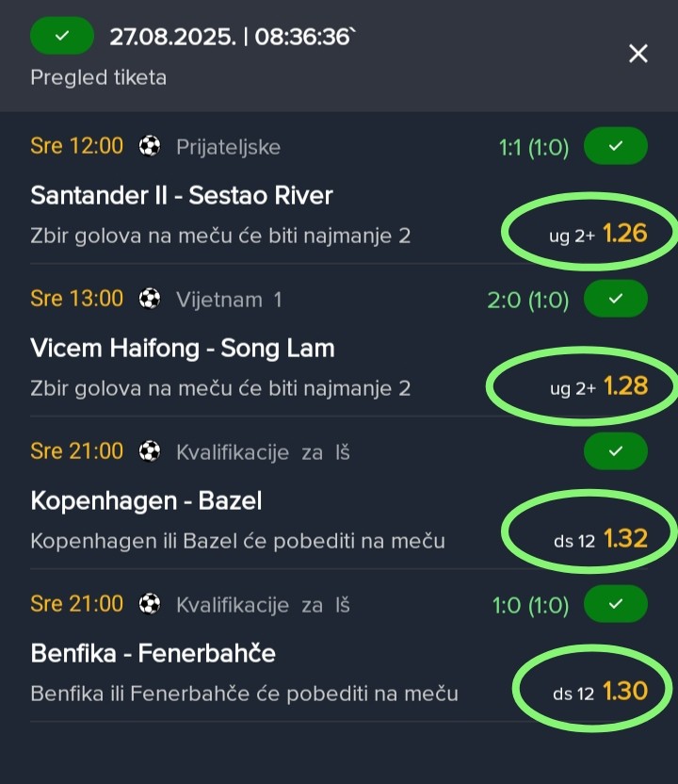Open the Santander II - Sestao River match
678x784 pixels.
pos(182,195)
